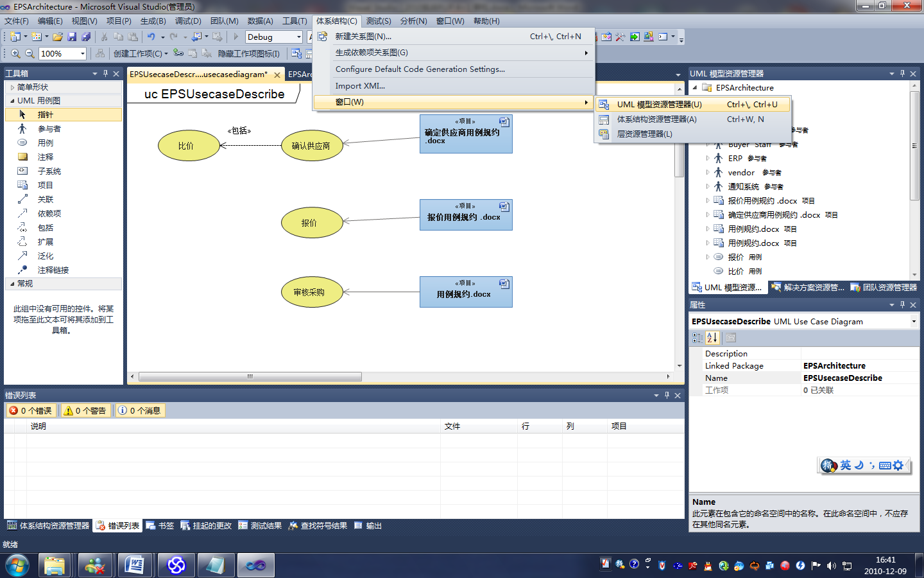Collapse the EPSArchitecture tree node
The height and width of the screenshot is (578, 924).
click(x=695, y=87)
